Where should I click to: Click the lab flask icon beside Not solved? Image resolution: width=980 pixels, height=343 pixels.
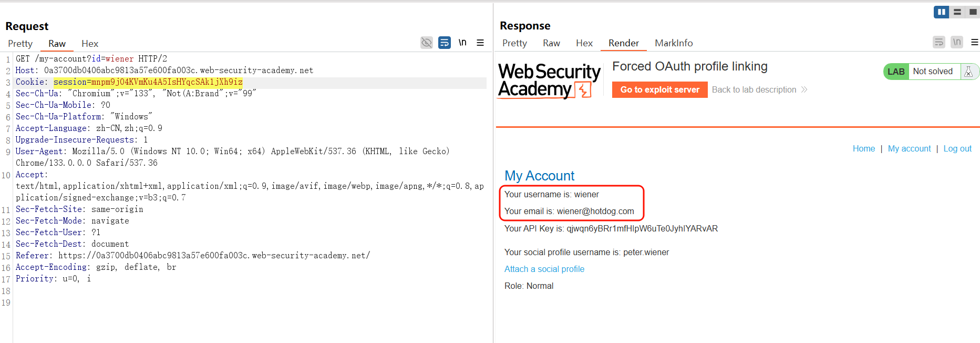[x=968, y=72]
